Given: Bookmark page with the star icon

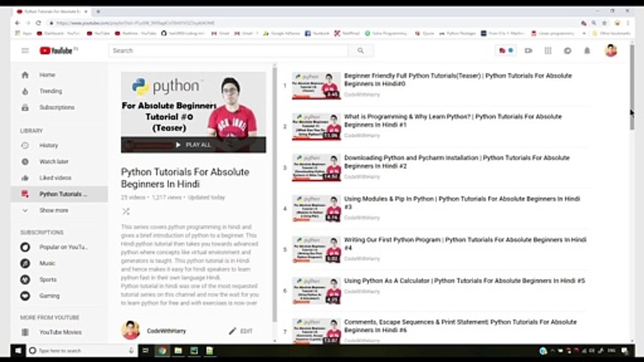Looking at the screenshot, I should 604,23.
